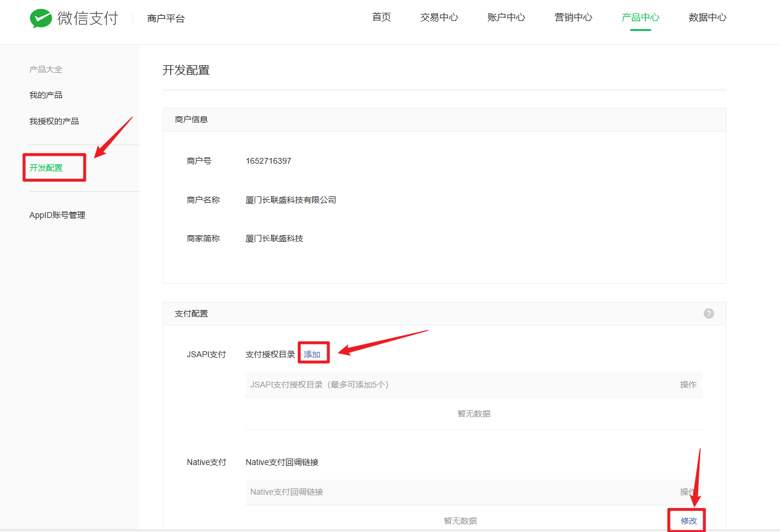Open 数据中心 in top navigation

707,17
